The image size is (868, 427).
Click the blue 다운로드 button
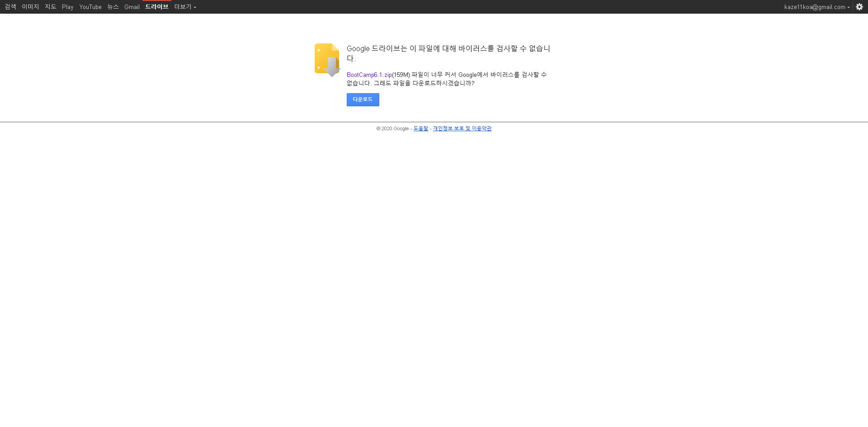point(363,100)
